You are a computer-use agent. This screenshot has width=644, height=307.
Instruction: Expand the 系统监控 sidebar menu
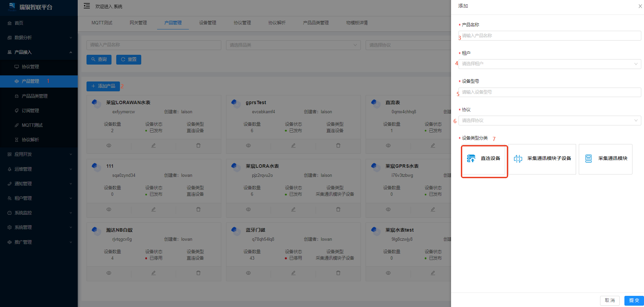pyautogui.click(x=39, y=213)
